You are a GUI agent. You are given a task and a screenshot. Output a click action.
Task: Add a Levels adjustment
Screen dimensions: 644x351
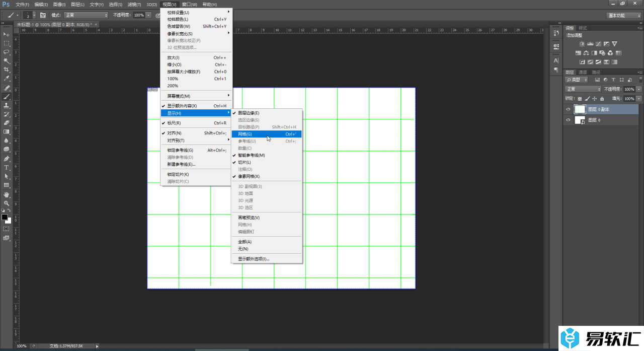[590, 44]
